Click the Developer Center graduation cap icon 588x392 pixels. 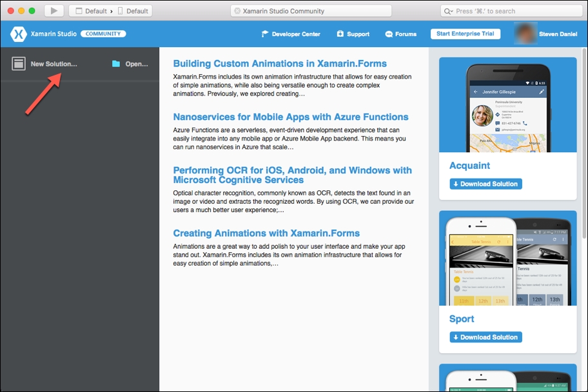tap(264, 34)
